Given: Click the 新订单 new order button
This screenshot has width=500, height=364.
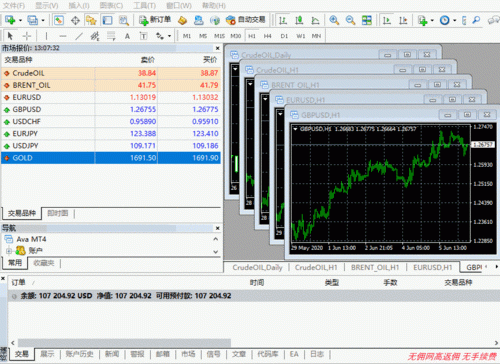Looking at the screenshot, I should (155, 20).
